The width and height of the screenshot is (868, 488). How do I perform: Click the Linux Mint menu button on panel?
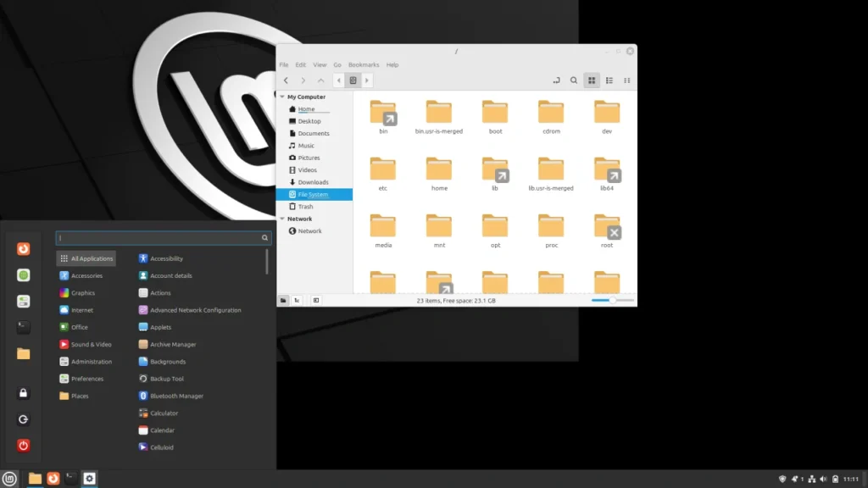point(9,479)
